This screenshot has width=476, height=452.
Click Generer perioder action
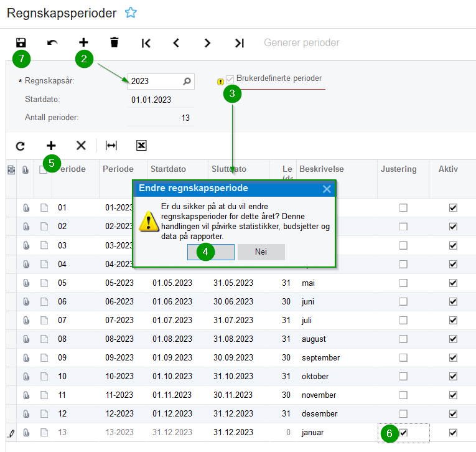[x=301, y=43]
